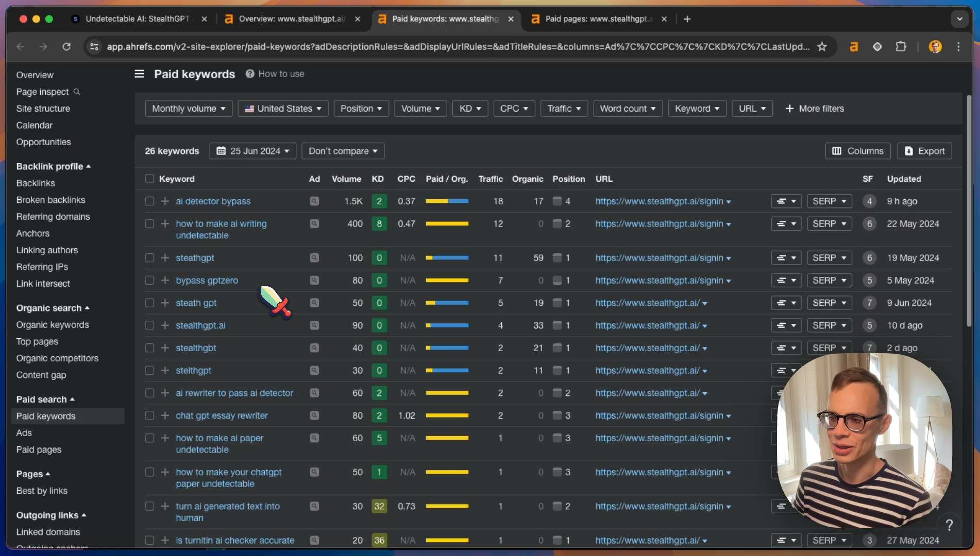Add stealthgpt.ai keyword to list
This screenshot has width=980, height=556.
(x=165, y=325)
